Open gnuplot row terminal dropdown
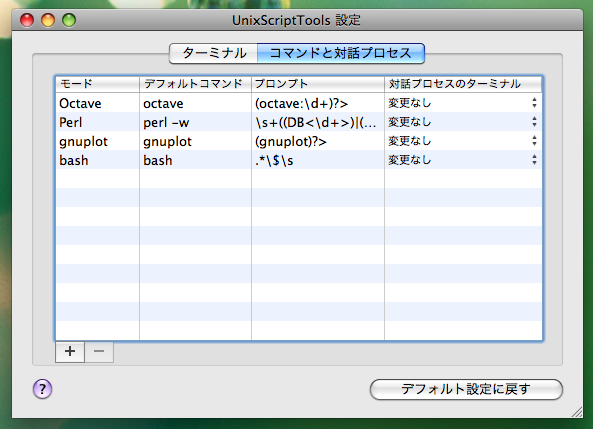This screenshot has width=593, height=429. coord(463,141)
